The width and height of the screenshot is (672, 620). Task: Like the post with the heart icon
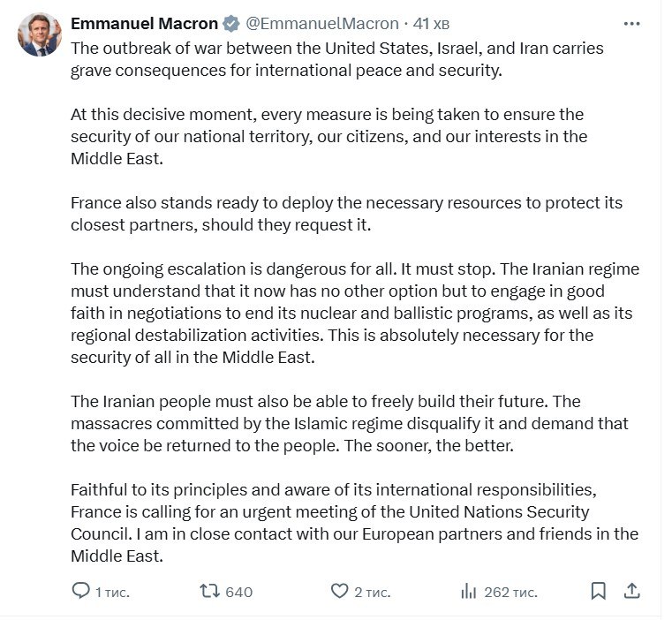point(340,591)
